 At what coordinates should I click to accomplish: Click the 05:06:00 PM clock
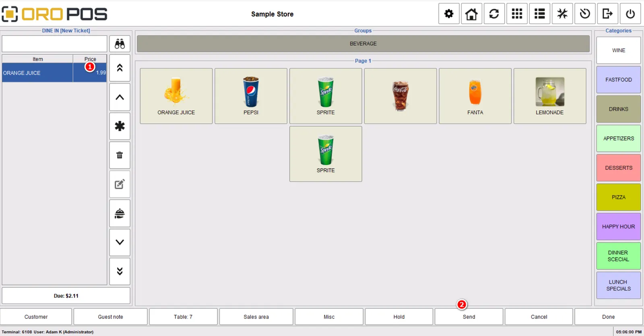coord(629,332)
